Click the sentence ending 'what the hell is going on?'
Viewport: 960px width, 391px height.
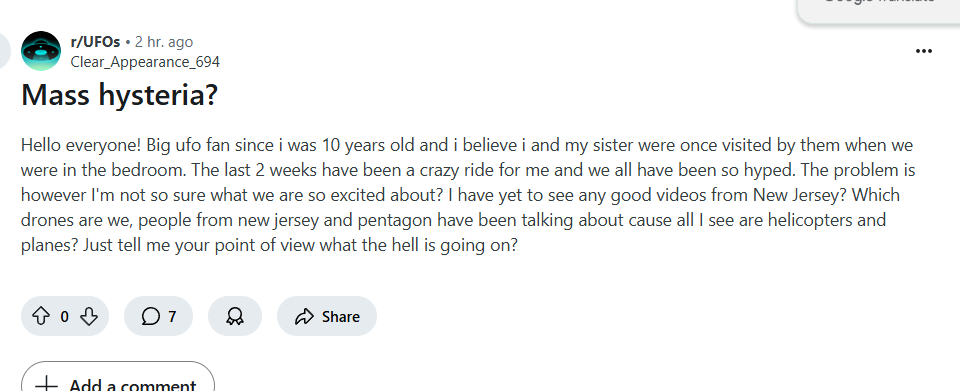pos(300,245)
